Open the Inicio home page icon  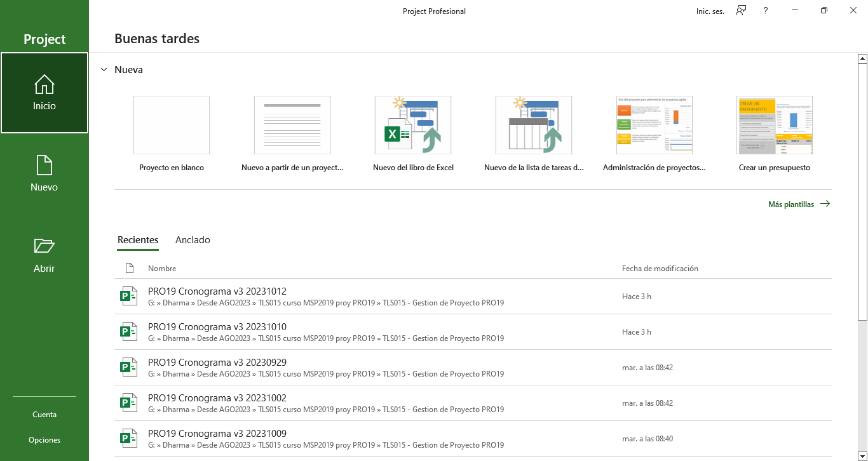tap(44, 84)
